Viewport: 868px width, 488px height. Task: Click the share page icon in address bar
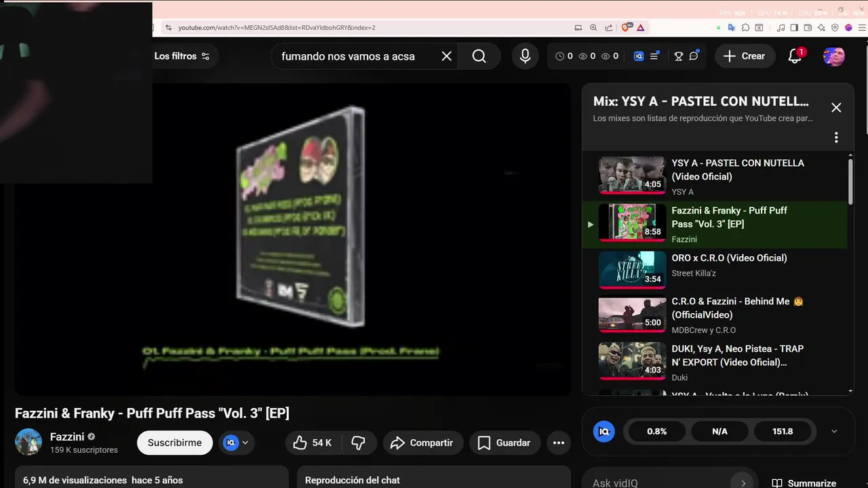pos(609,28)
